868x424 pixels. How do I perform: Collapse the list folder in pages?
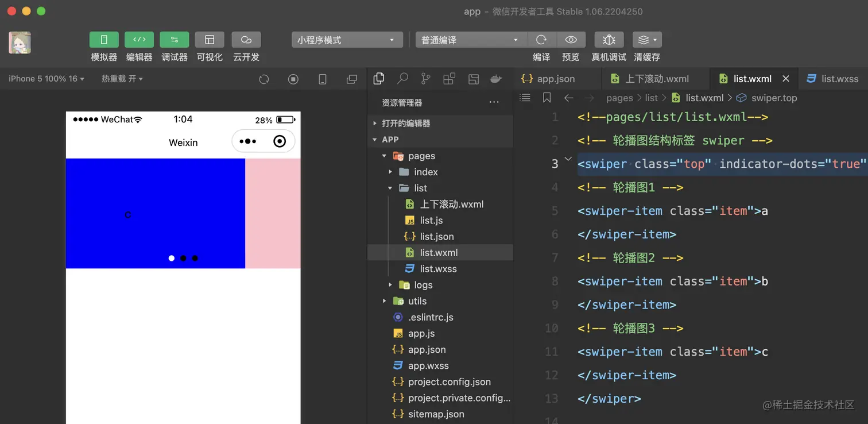coord(390,188)
